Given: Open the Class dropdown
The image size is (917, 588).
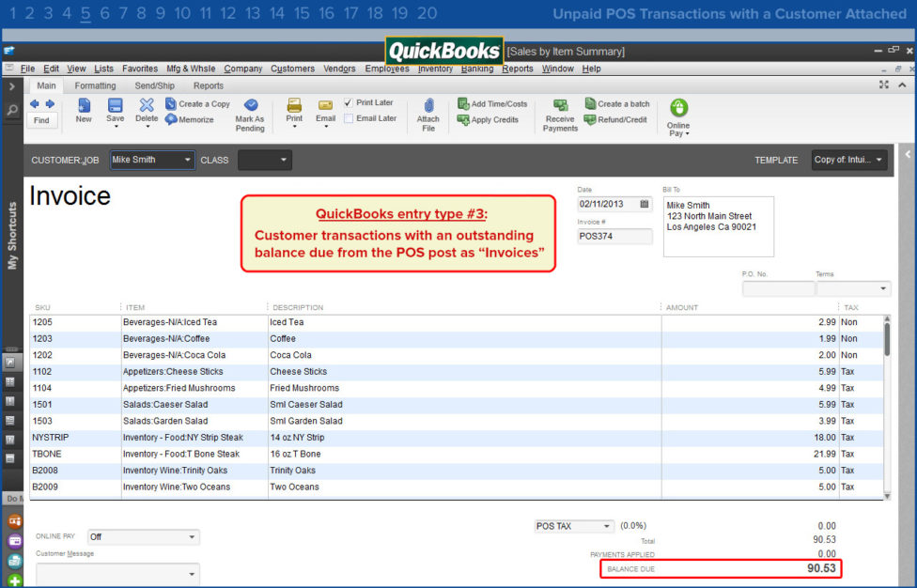Looking at the screenshot, I should 283,160.
